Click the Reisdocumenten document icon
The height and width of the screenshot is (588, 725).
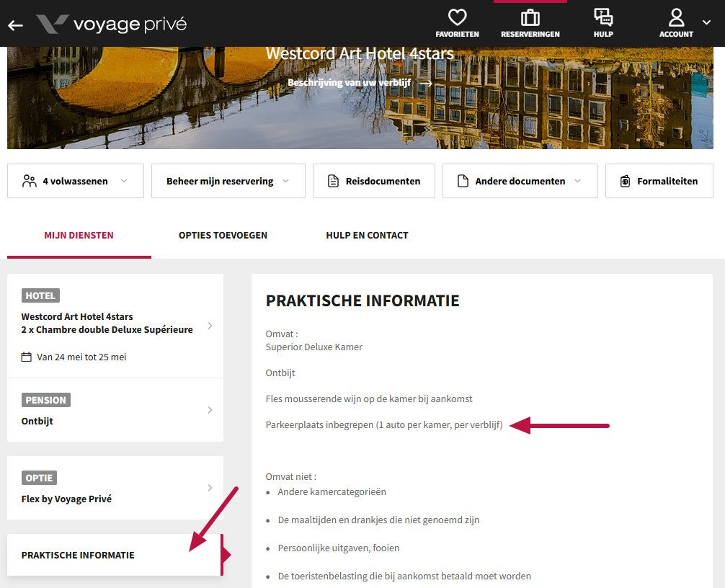click(333, 181)
